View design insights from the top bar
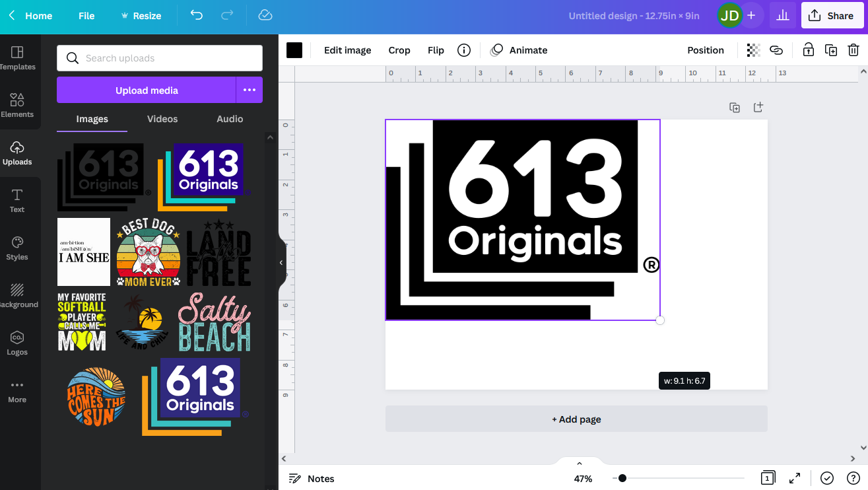 click(783, 15)
